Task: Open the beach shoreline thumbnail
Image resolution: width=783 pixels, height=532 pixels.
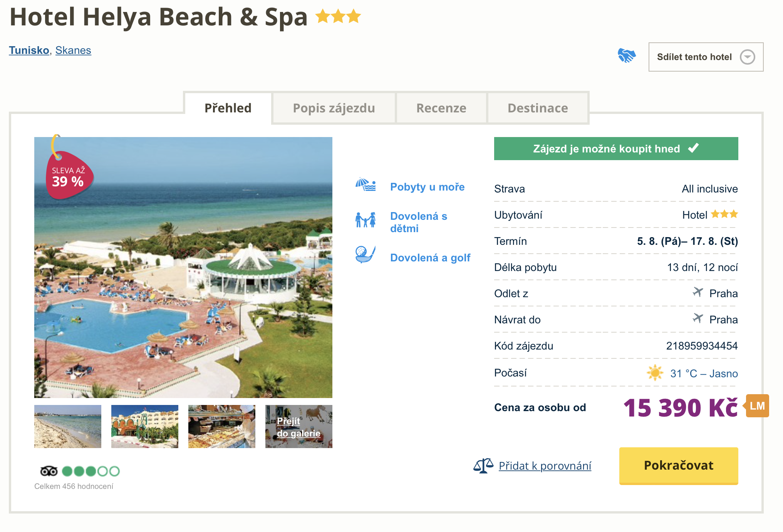Action: (x=68, y=427)
